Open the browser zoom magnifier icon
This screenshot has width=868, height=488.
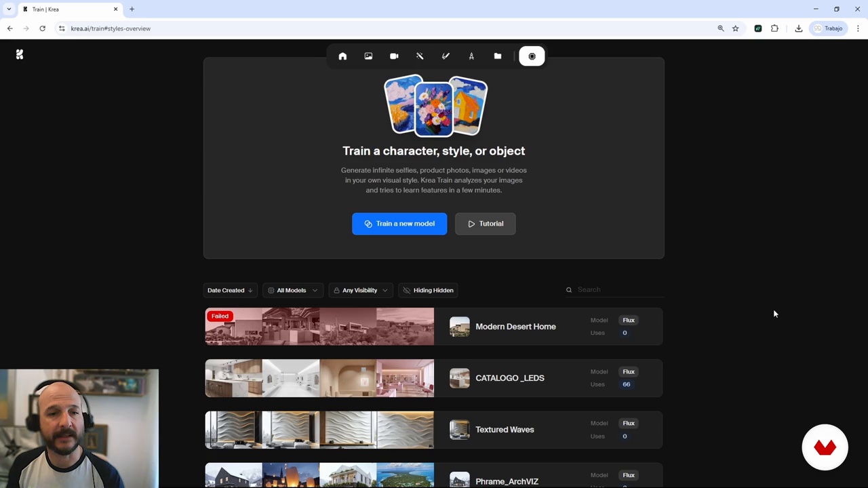pyautogui.click(x=721, y=28)
